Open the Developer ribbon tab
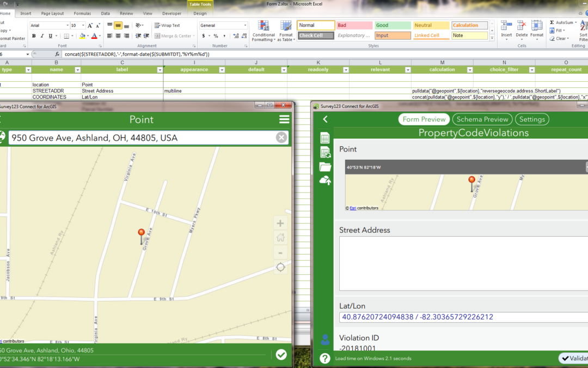 click(171, 14)
